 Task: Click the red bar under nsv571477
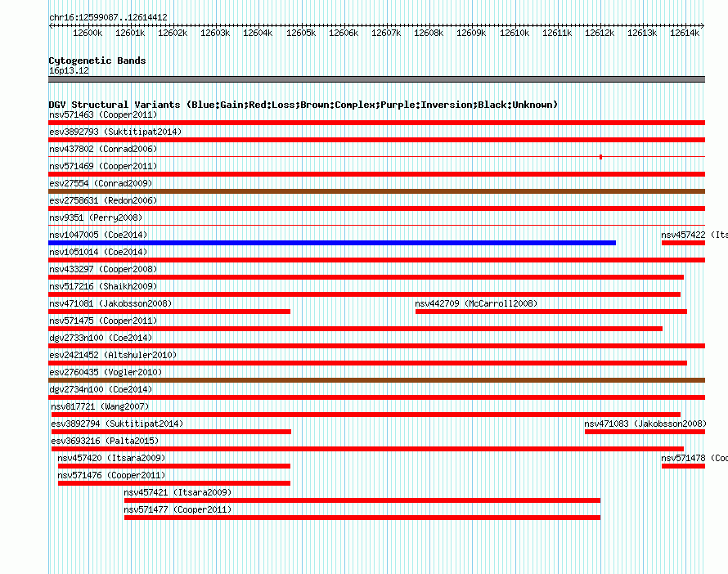[362, 518]
